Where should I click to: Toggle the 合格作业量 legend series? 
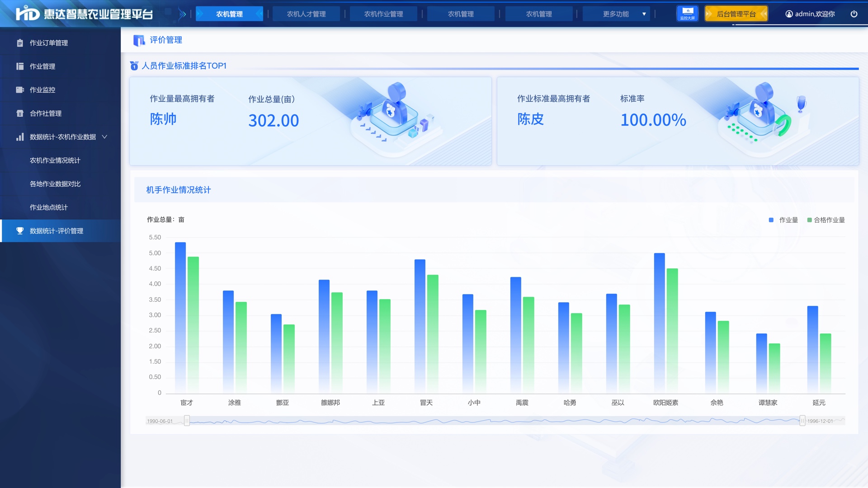point(826,220)
